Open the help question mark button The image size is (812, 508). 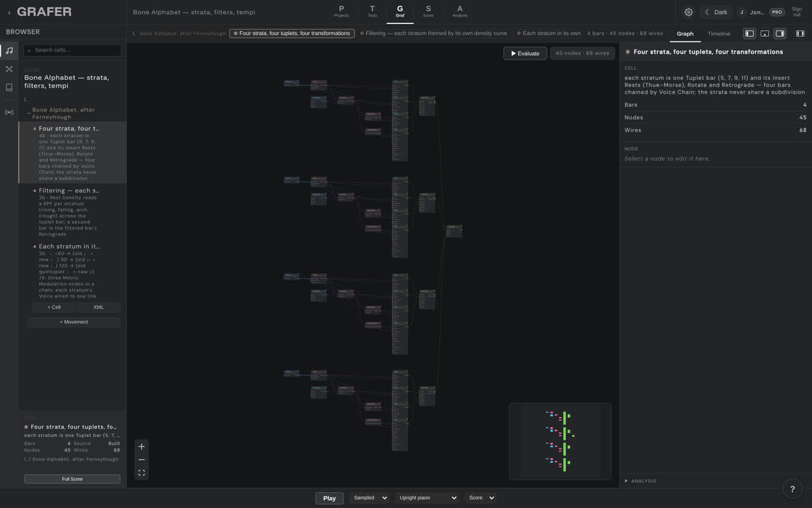(x=792, y=488)
